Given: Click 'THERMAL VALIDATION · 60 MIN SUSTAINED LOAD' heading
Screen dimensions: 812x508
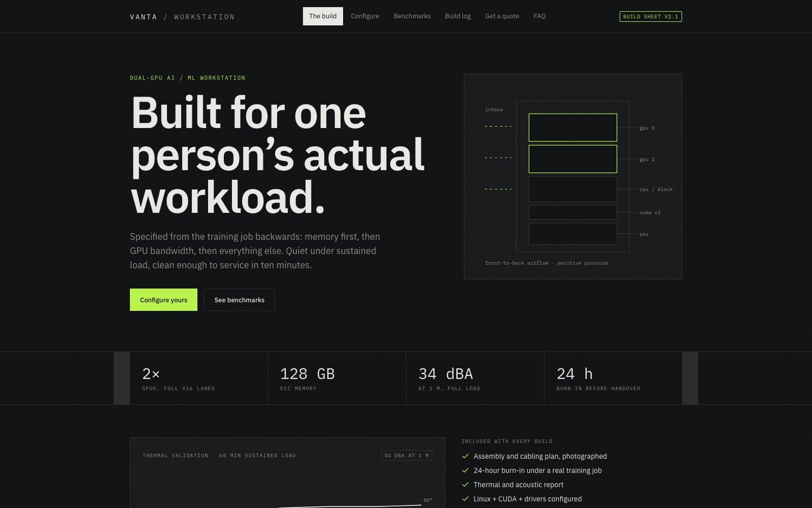Looking at the screenshot, I should 219,456.
